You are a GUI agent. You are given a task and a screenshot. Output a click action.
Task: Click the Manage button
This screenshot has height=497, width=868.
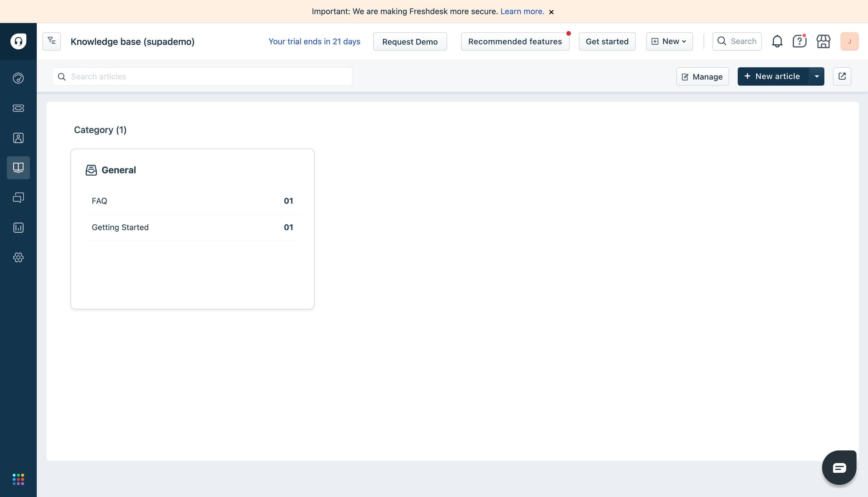702,77
